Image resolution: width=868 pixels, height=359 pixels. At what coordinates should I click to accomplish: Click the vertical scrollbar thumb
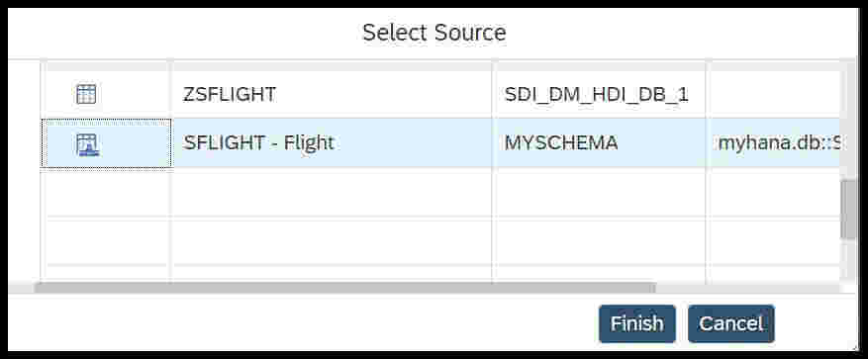pos(847,210)
